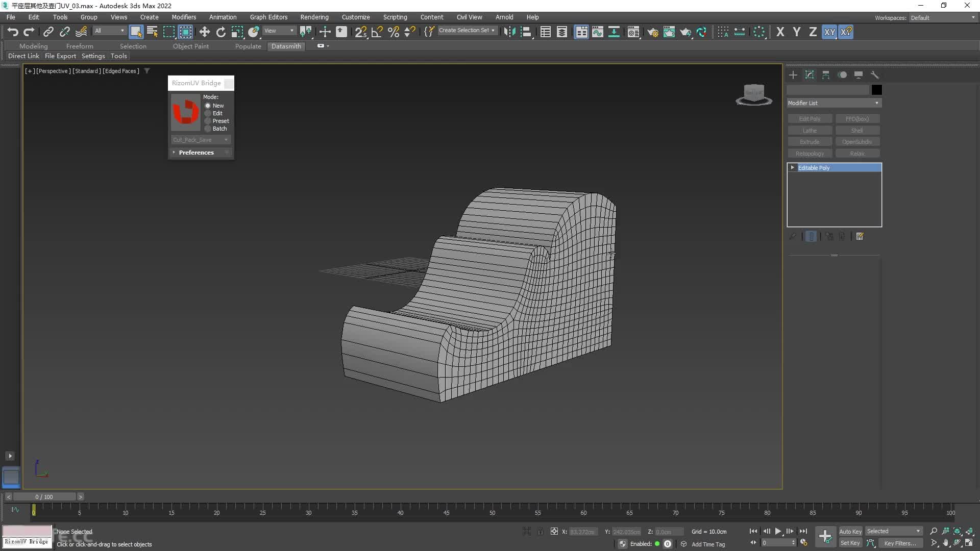Image resolution: width=980 pixels, height=551 pixels.
Task: Click the Play Animation button
Action: pyautogui.click(x=778, y=531)
